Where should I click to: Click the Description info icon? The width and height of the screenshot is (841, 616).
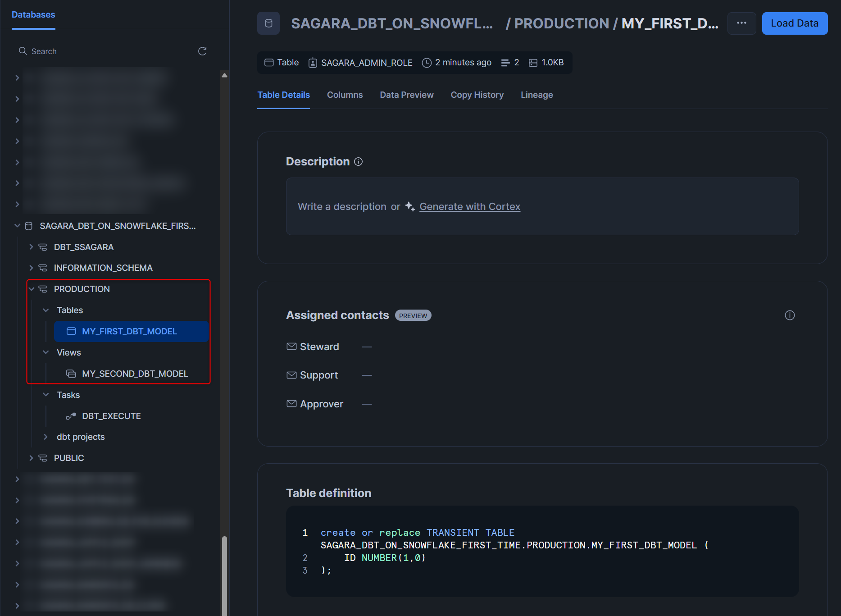[358, 162]
